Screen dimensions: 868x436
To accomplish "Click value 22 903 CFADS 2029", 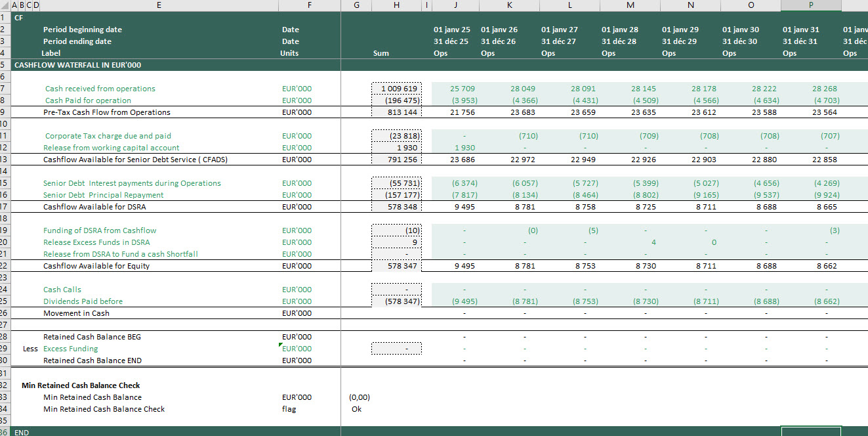I will point(704,160).
